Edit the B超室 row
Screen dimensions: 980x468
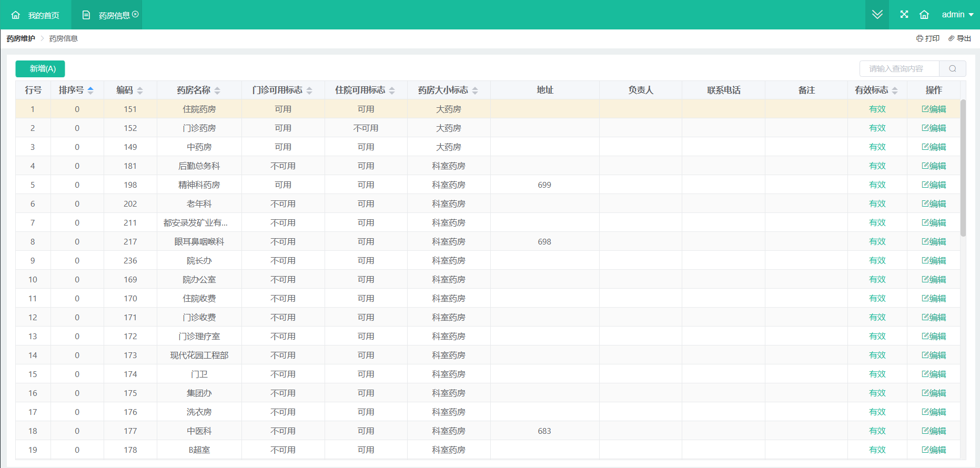click(x=934, y=450)
